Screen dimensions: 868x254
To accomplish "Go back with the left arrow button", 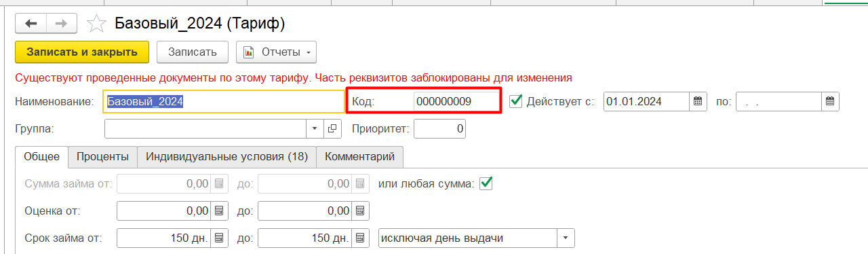I will [x=31, y=24].
